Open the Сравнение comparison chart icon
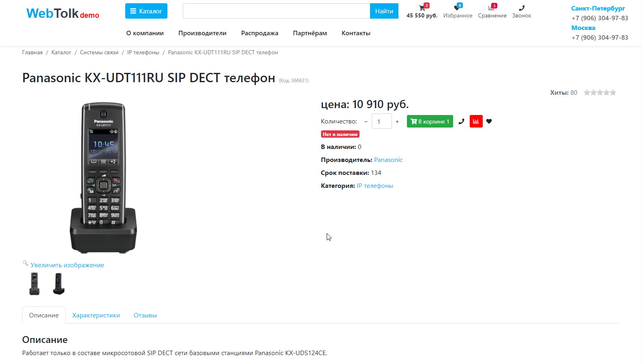 tap(492, 8)
